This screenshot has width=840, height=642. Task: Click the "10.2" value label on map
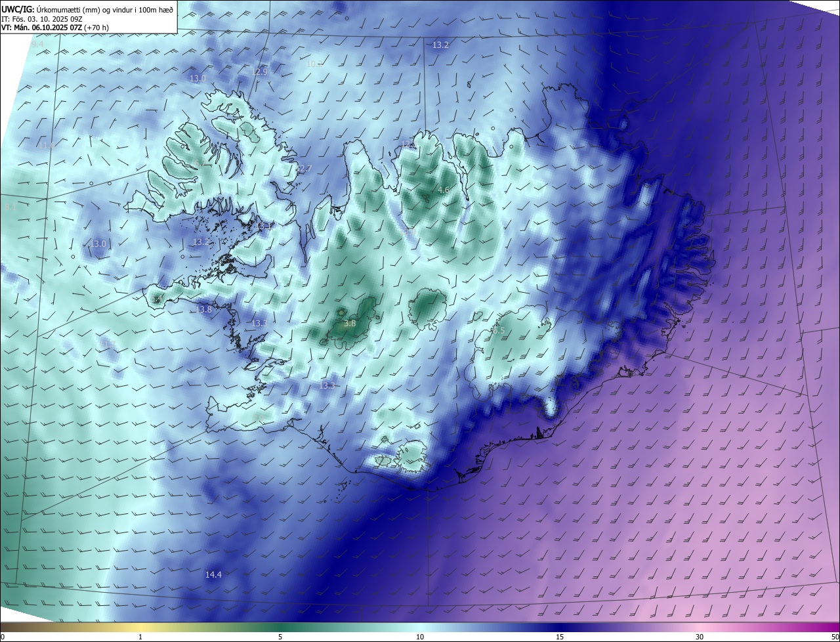click(315, 64)
